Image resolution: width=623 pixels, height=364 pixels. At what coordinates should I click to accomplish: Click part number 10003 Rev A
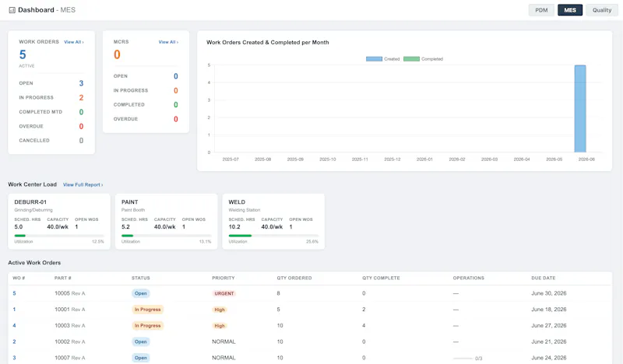point(70,325)
